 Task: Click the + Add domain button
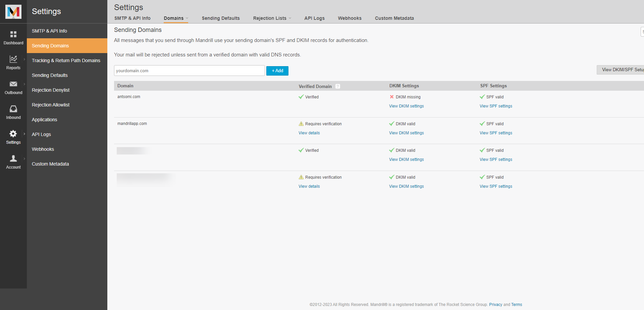[x=277, y=71]
